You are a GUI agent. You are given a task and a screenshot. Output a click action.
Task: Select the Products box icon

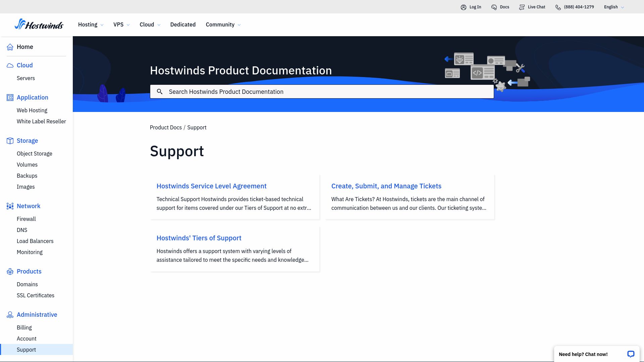click(10, 271)
